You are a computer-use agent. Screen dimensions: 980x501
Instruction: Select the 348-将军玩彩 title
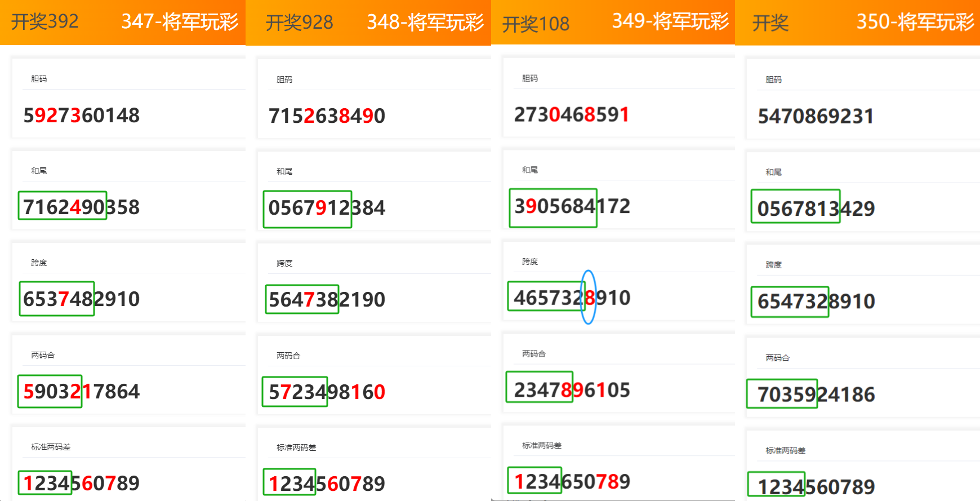(425, 22)
